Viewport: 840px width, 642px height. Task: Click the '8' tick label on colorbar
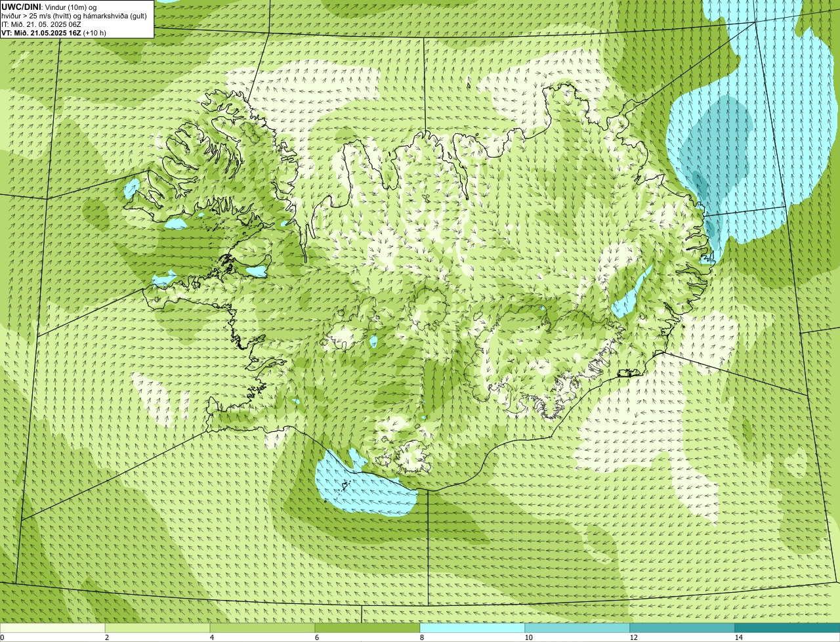[x=421, y=637]
